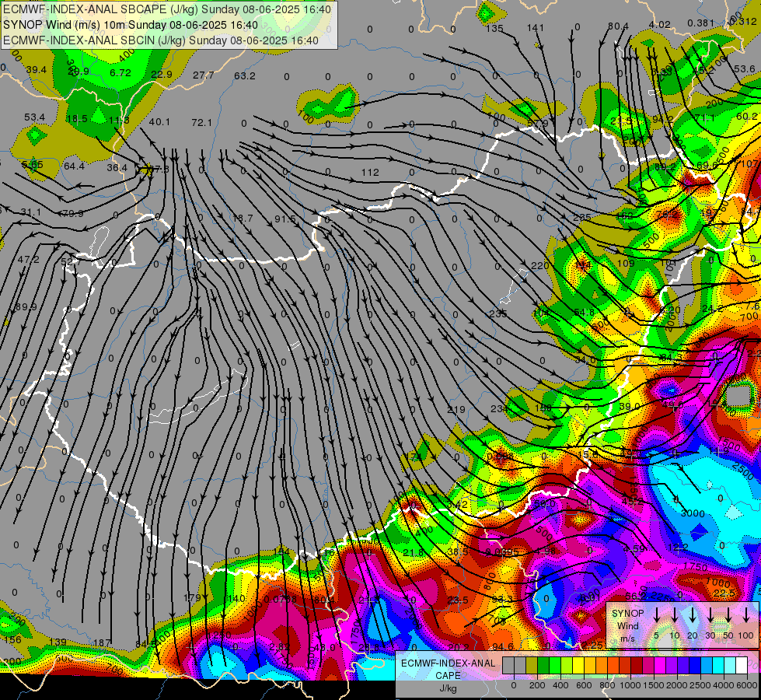Click the map value 94.6

[x=503, y=646]
